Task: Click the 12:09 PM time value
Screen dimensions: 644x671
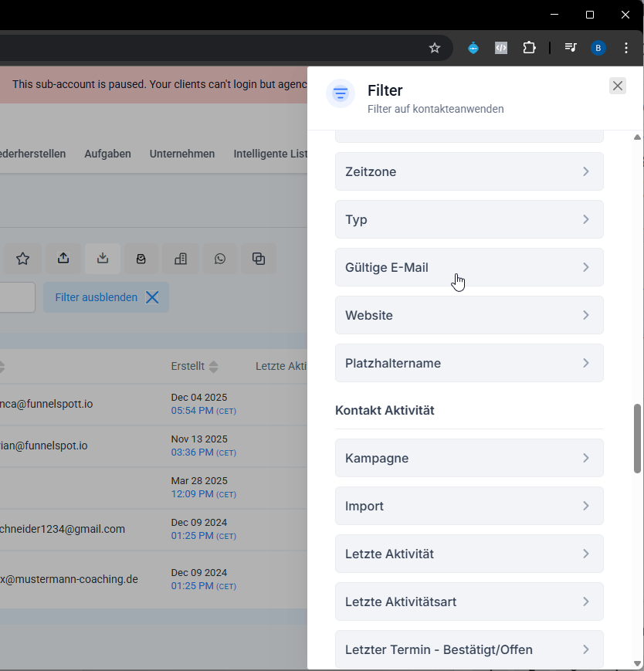Action: (x=192, y=494)
